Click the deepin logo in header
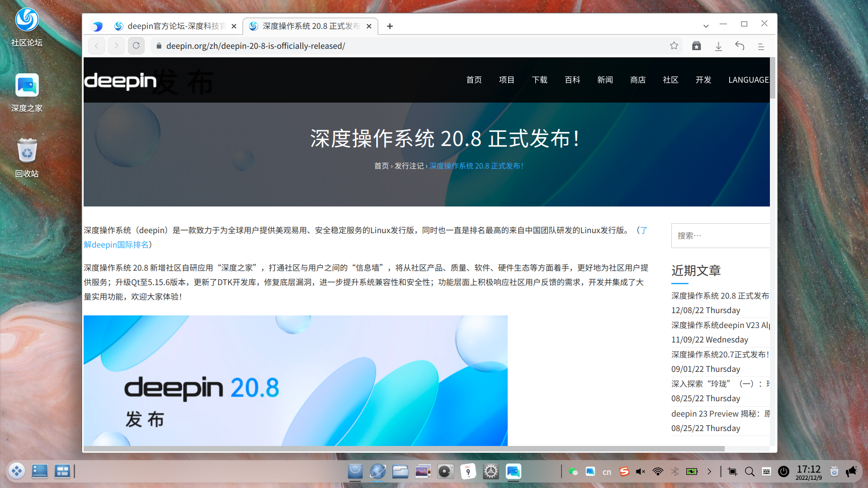Viewport: 868px width, 488px height. click(x=120, y=81)
